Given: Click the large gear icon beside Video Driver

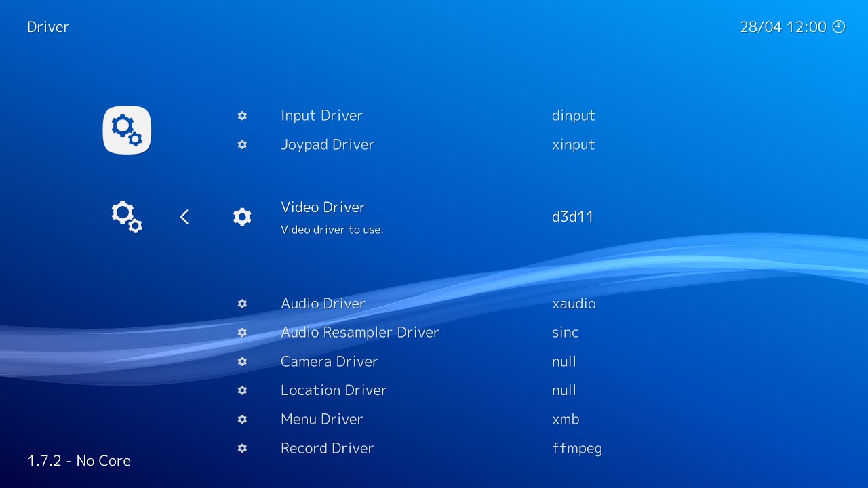Looking at the screenshot, I should click(x=242, y=217).
